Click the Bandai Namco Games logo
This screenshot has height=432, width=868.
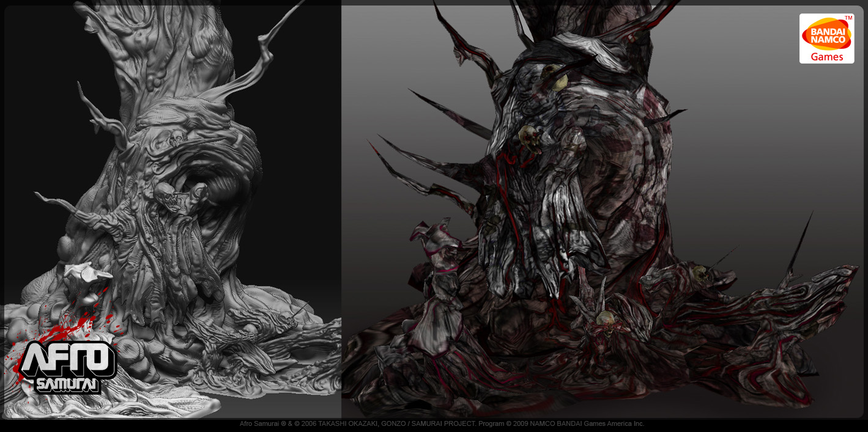click(x=826, y=38)
